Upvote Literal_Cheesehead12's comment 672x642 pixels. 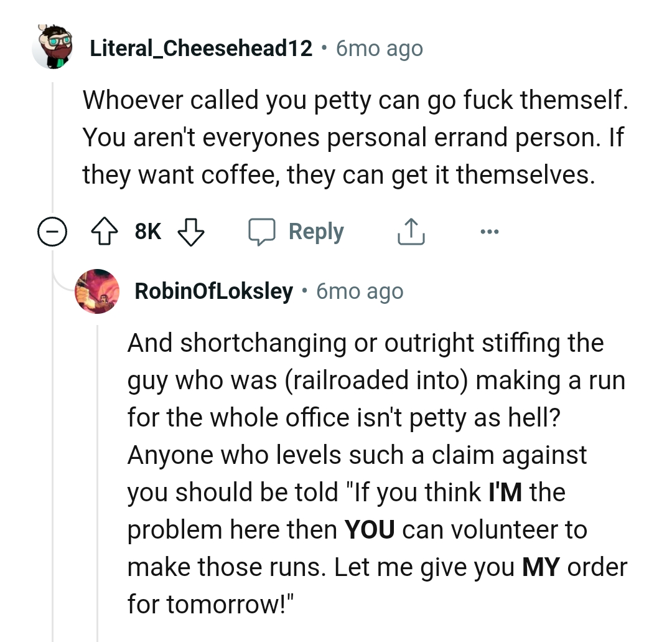[106, 231]
